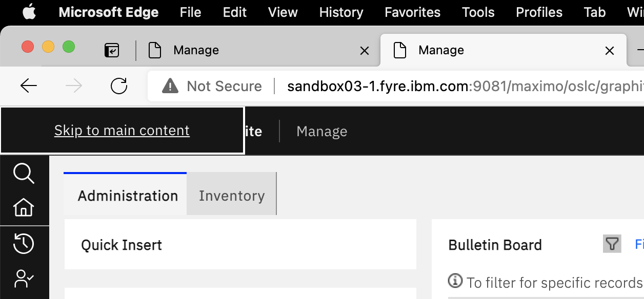644x299 pixels.
Task: Open the Profiles menu
Action: tap(538, 12)
